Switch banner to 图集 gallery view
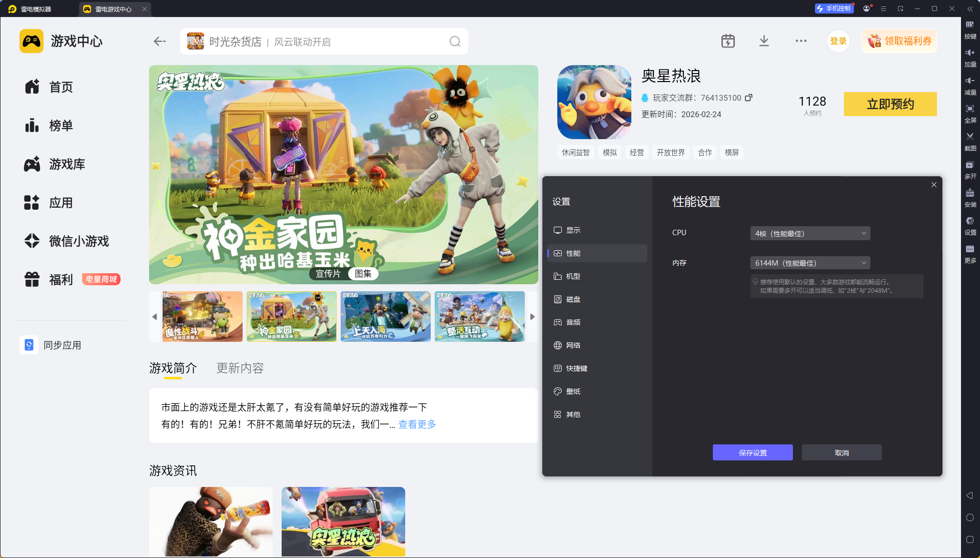980x558 pixels. pyautogui.click(x=363, y=274)
